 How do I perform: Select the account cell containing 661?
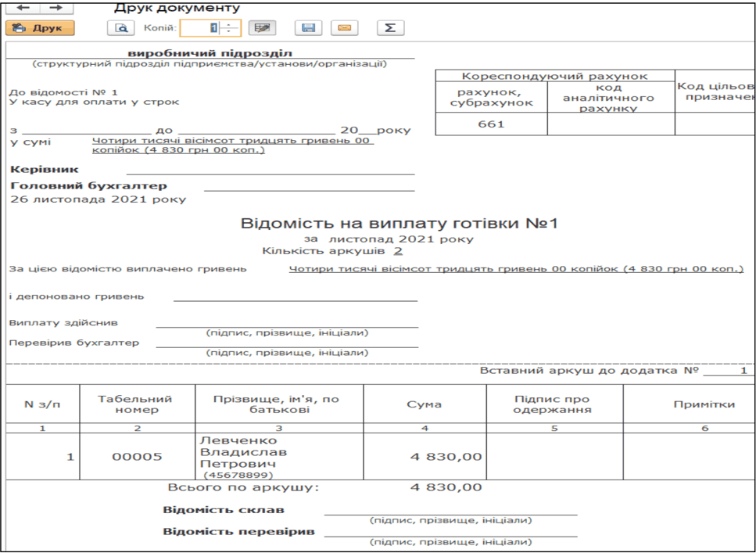pos(491,124)
